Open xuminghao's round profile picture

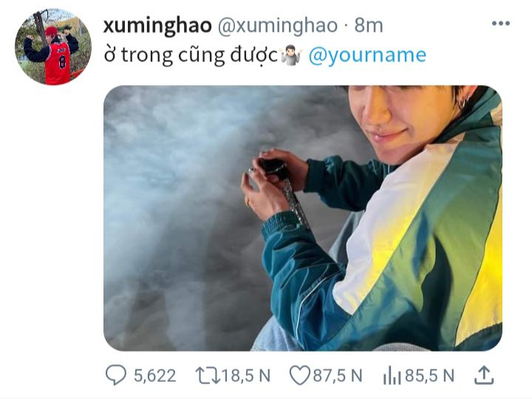pyautogui.click(x=53, y=47)
